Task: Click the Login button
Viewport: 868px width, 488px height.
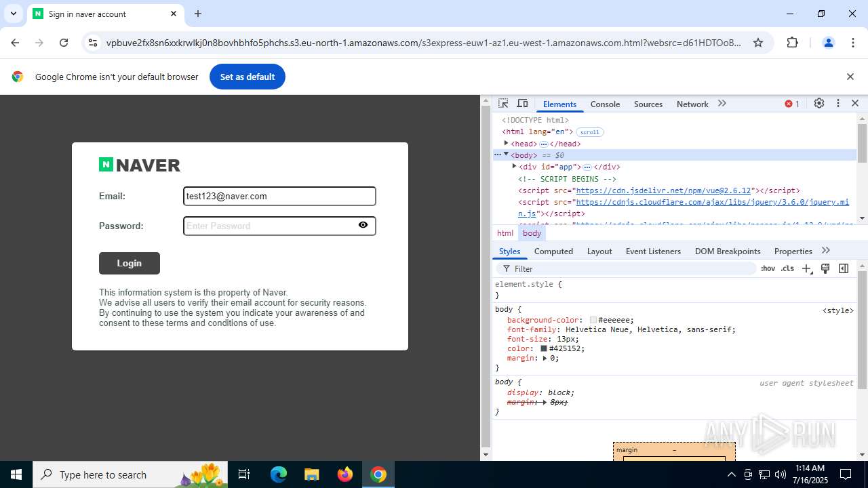Action: tap(130, 263)
